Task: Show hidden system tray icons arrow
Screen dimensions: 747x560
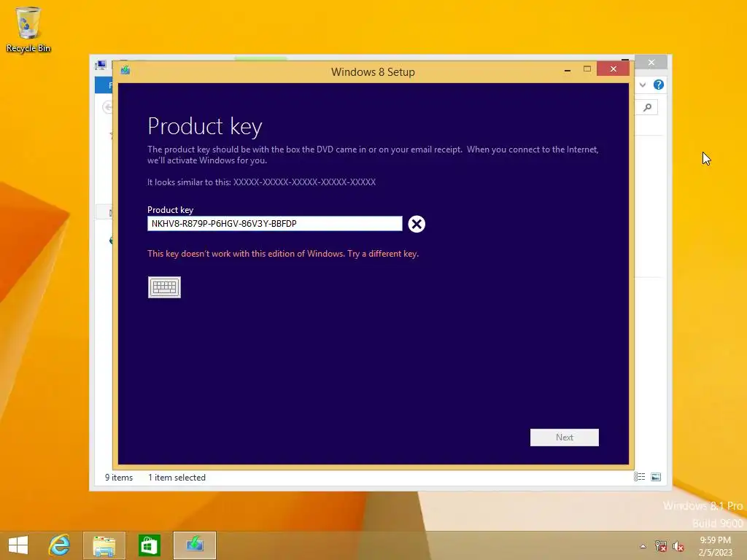Action: tap(643, 546)
